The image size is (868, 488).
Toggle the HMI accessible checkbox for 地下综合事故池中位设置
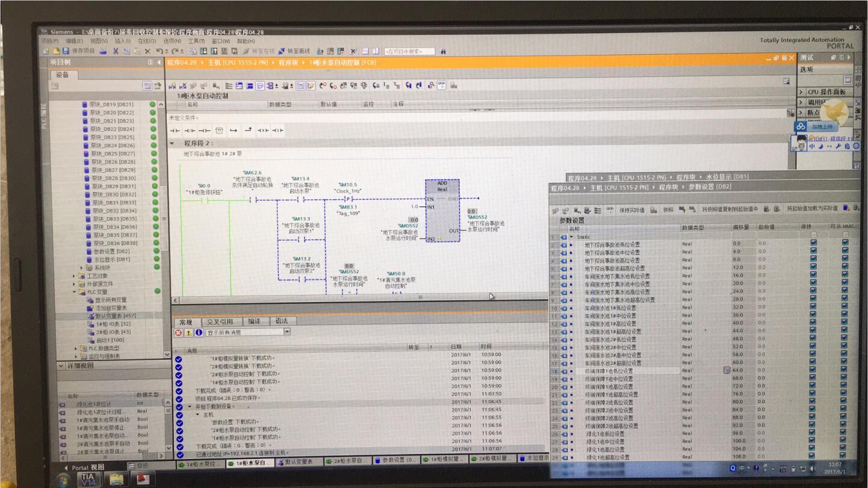click(845, 252)
